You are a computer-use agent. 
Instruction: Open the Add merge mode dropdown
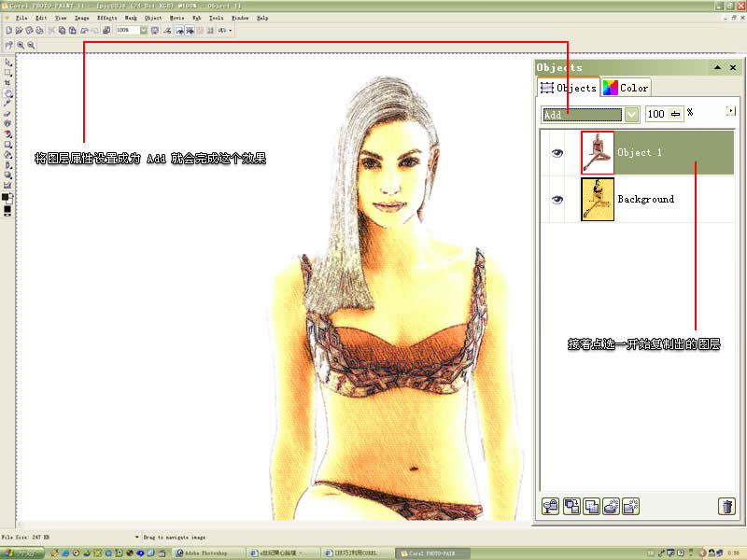coord(632,114)
